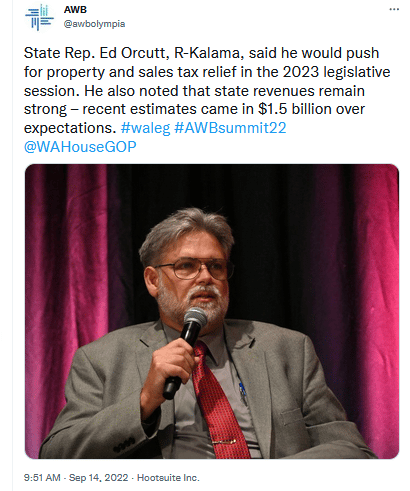Viewport: 410px width, 491px height.
Task: Click the "R-Kalama" text in the tweet
Action: [x=209, y=53]
